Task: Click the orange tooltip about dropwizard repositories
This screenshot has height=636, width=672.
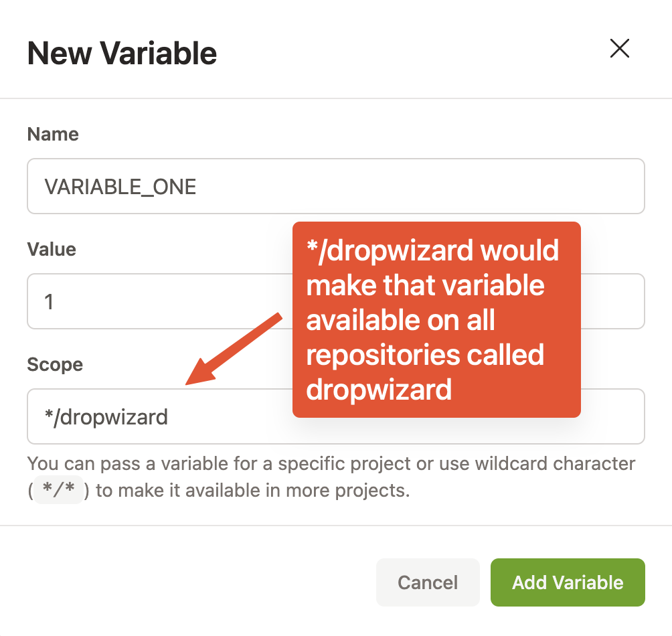Action: (x=436, y=319)
